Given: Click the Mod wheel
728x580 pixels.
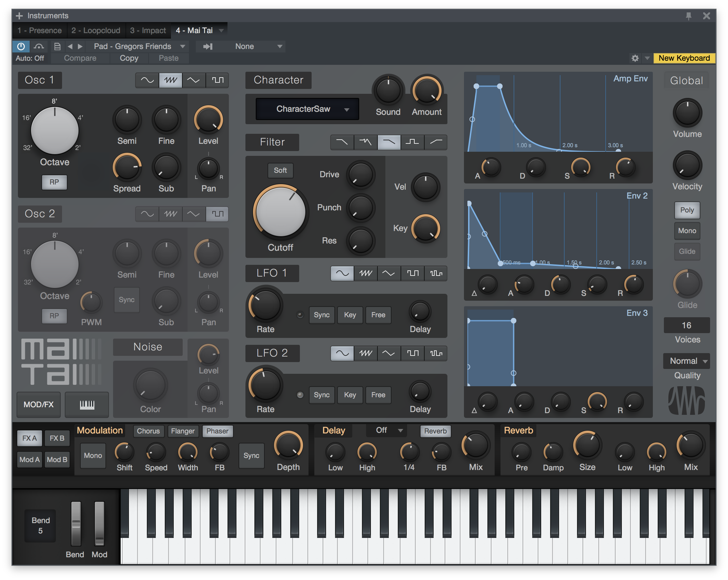Looking at the screenshot, I should click(99, 523).
